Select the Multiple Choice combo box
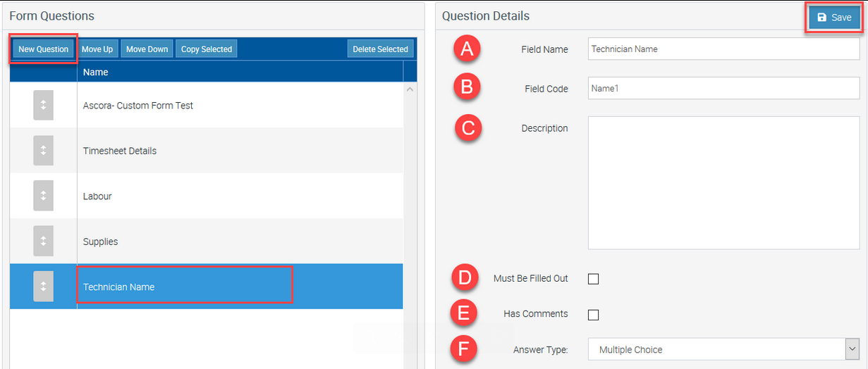 click(x=723, y=349)
